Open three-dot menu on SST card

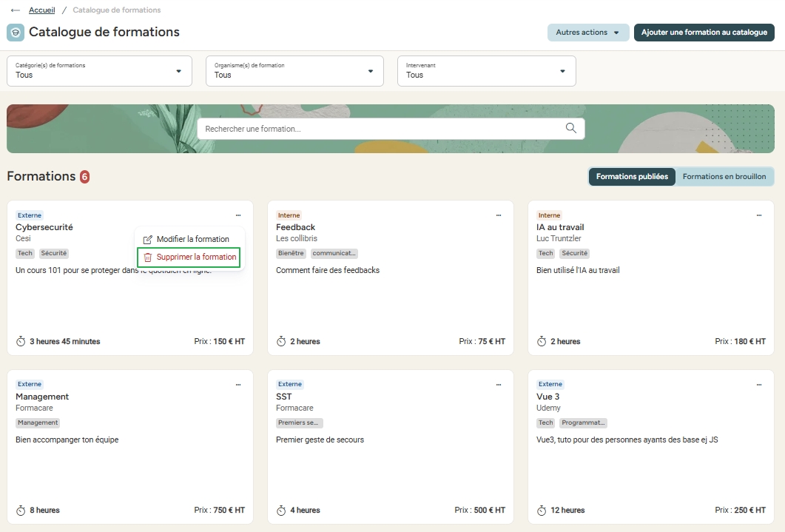[x=499, y=385]
